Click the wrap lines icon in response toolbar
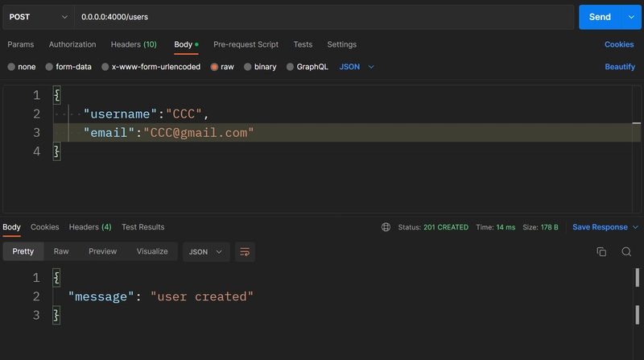 (x=245, y=251)
